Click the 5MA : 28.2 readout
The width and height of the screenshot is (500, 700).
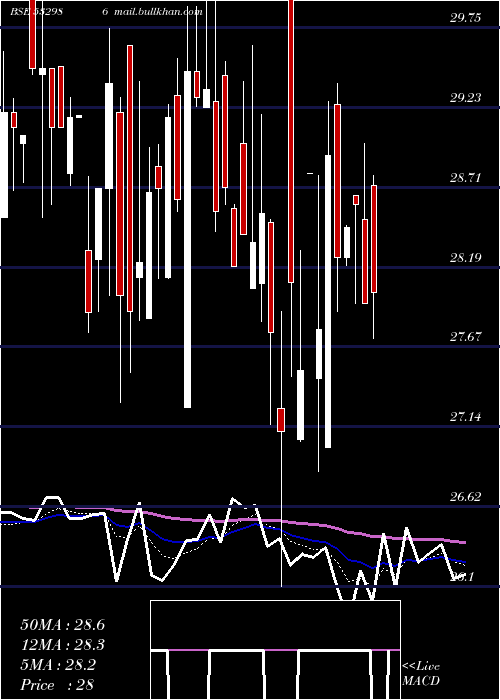coord(58,665)
